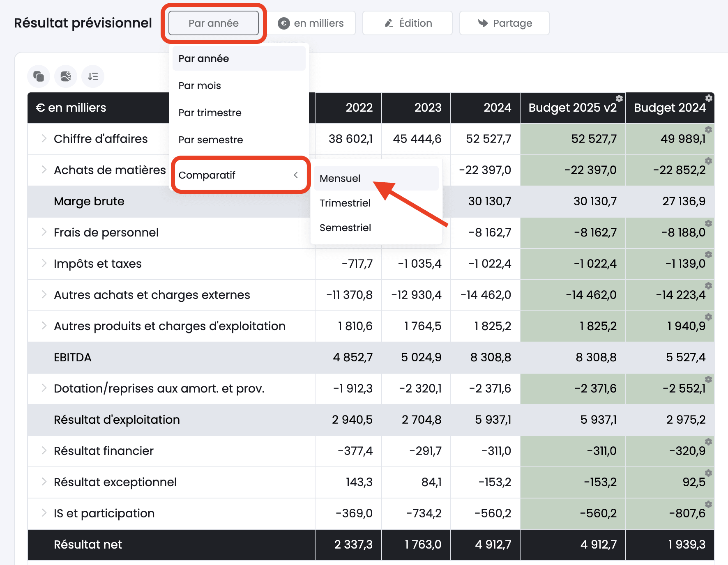The height and width of the screenshot is (565, 728).
Task: Click gear icon in Chiffre d'affaires row
Action: click(x=708, y=130)
